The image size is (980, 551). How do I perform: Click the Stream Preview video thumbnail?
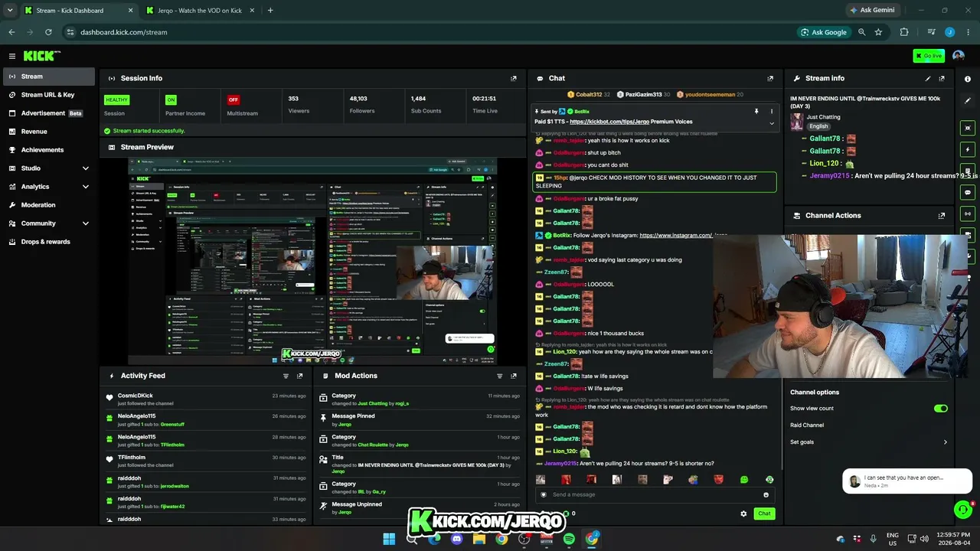point(312,261)
